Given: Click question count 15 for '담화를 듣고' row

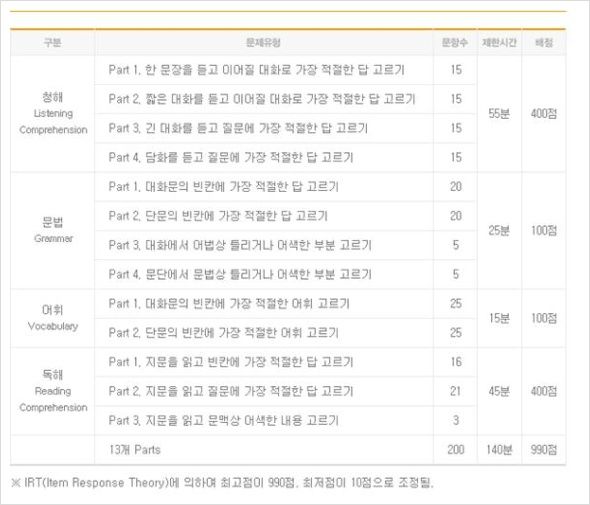Looking at the screenshot, I should point(456,157).
